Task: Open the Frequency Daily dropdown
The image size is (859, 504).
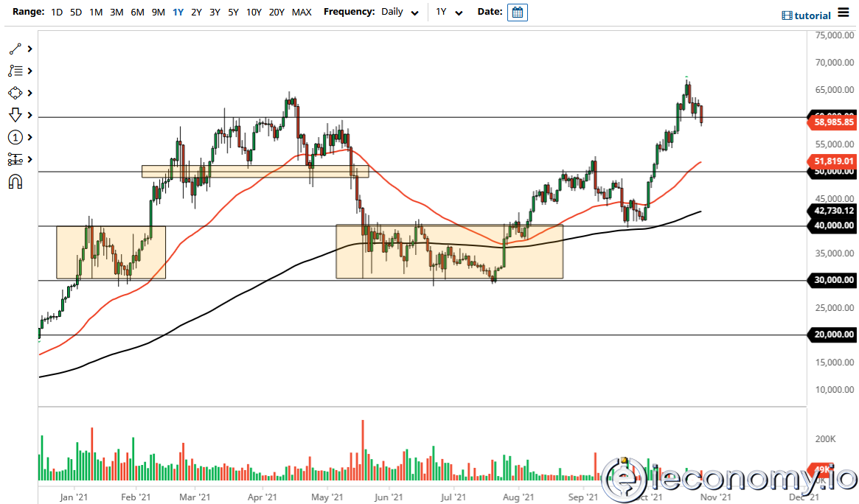Action: click(400, 13)
